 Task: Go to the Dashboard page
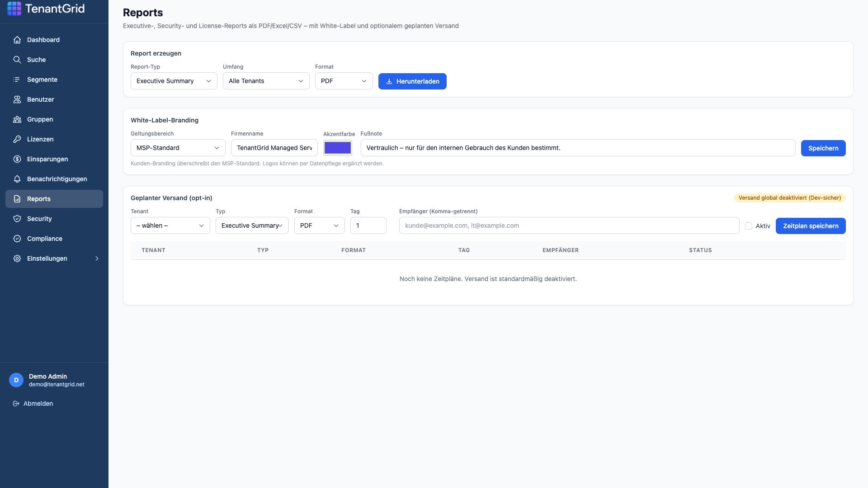coord(54,40)
